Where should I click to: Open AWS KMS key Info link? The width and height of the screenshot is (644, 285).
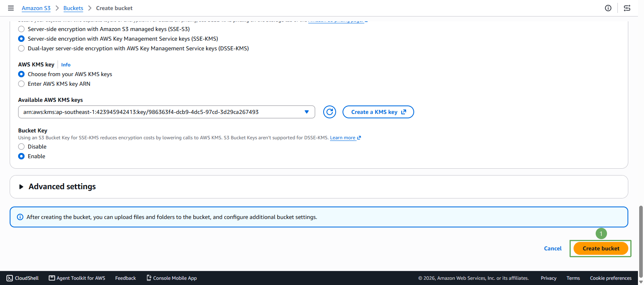[66, 65]
